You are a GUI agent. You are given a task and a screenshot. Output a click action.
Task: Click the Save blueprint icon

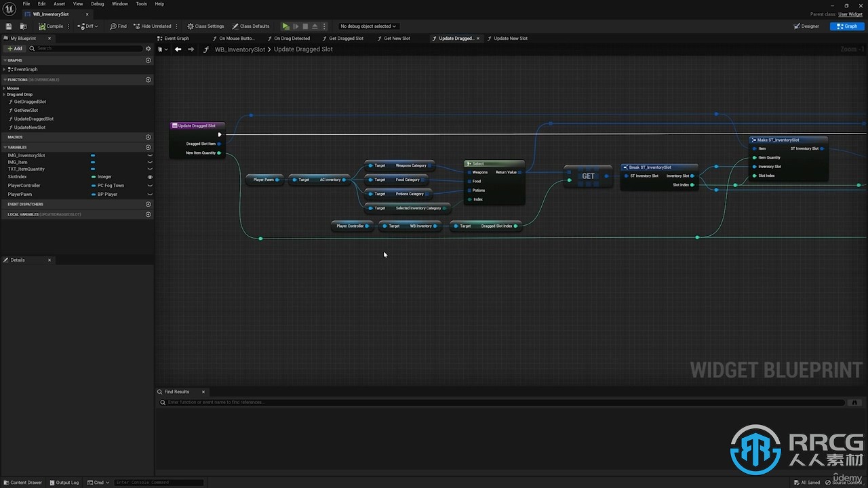coord(9,26)
